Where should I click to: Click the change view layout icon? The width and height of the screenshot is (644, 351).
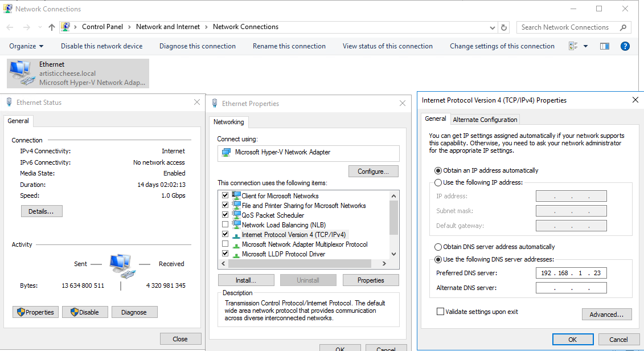573,46
